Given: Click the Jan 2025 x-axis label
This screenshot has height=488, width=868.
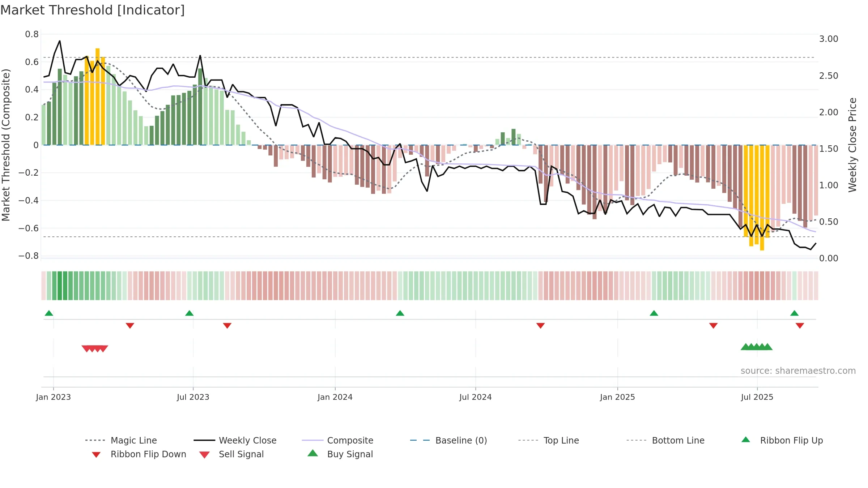Looking at the screenshot, I should pos(618,397).
